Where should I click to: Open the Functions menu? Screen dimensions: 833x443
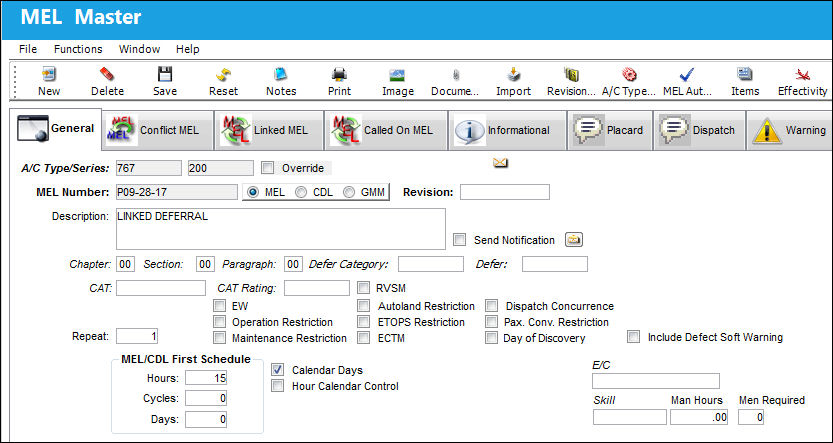coord(78,49)
